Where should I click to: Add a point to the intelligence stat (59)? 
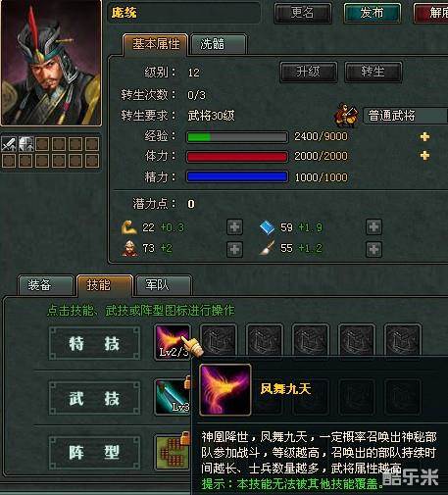pyautogui.click(x=373, y=227)
